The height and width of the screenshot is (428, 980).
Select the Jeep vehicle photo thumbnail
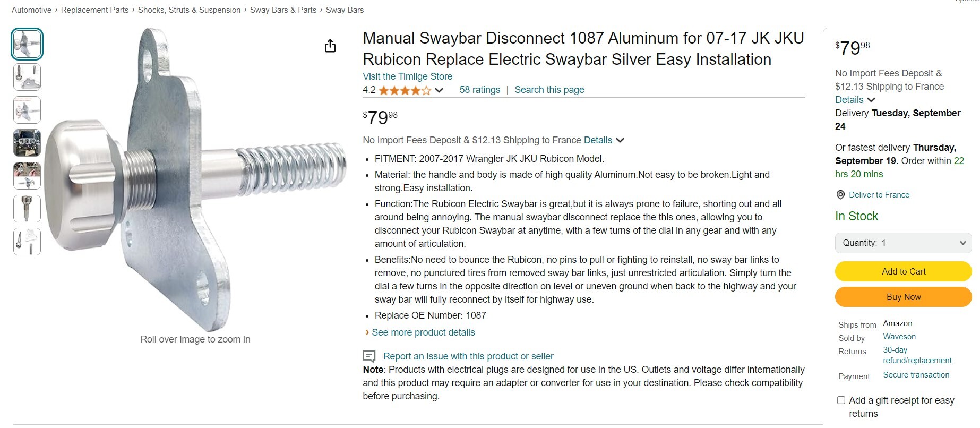[x=27, y=142]
